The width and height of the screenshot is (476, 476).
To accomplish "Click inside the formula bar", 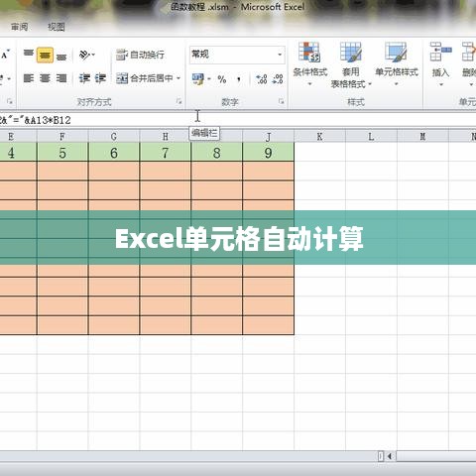I will (238, 120).
